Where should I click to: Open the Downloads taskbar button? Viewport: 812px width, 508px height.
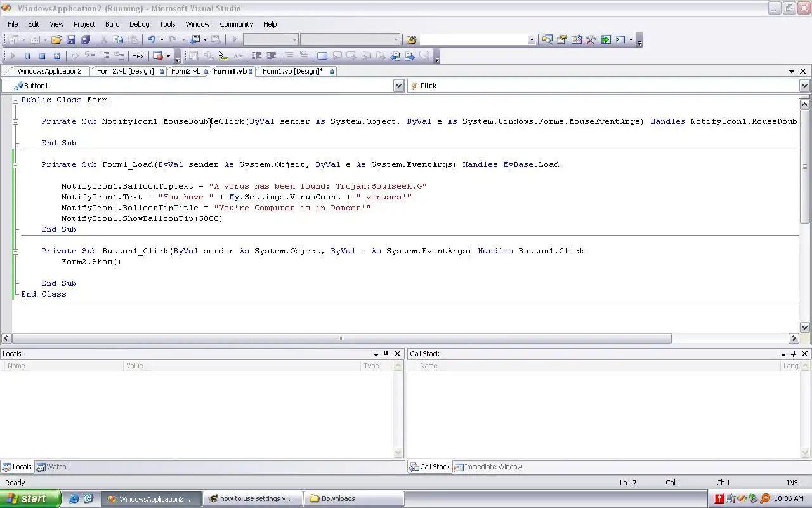(x=354, y=498)
